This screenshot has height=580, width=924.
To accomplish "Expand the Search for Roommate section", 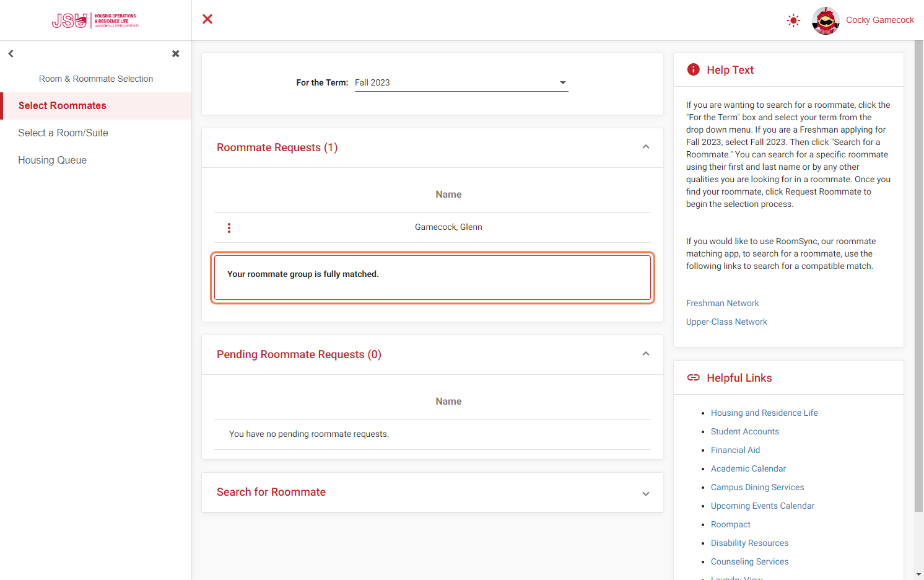I will coord(646,494).
